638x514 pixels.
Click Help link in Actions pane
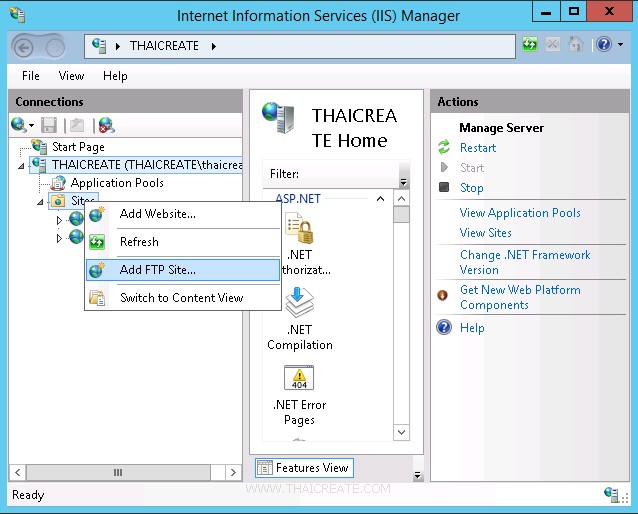point(472,328)
